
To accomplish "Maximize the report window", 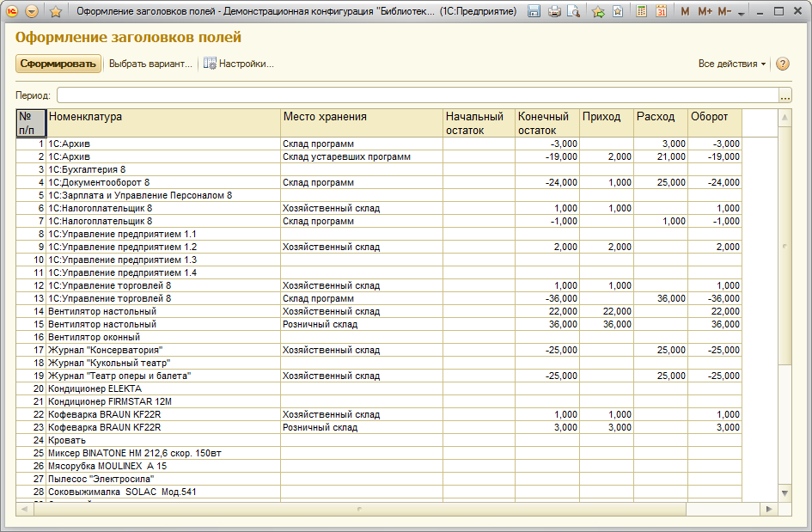I will (778, 11).
